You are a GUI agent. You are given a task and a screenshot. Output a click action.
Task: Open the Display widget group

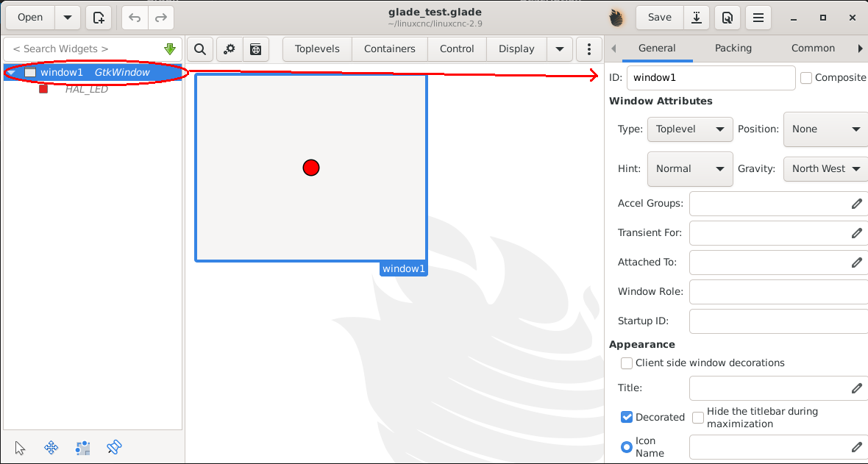pyautogui.click(x=516, y=49)
